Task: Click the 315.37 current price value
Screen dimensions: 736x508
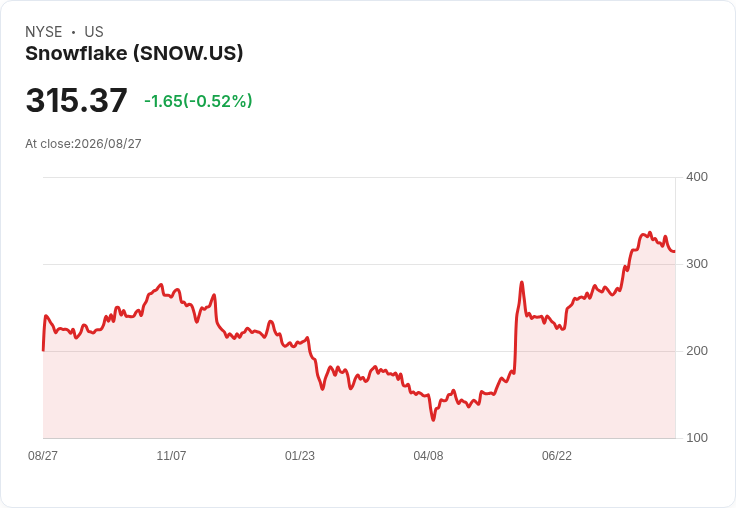Action: point(77,100)
